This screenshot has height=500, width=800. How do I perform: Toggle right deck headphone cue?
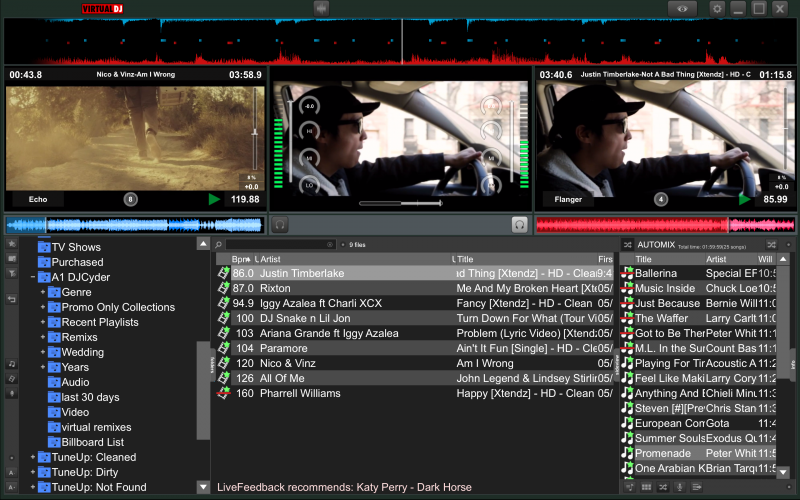click(x=519, y=224)
